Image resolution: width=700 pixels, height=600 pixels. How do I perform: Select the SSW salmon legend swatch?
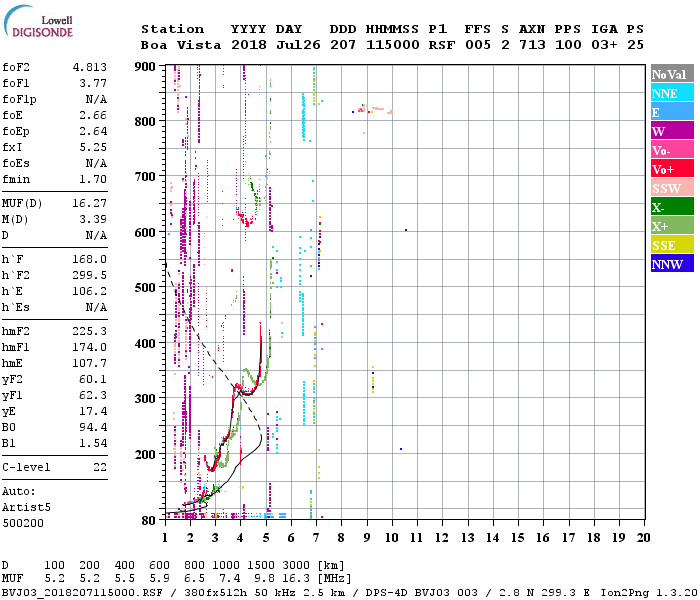pyautogui.click(x=672, y=188)
